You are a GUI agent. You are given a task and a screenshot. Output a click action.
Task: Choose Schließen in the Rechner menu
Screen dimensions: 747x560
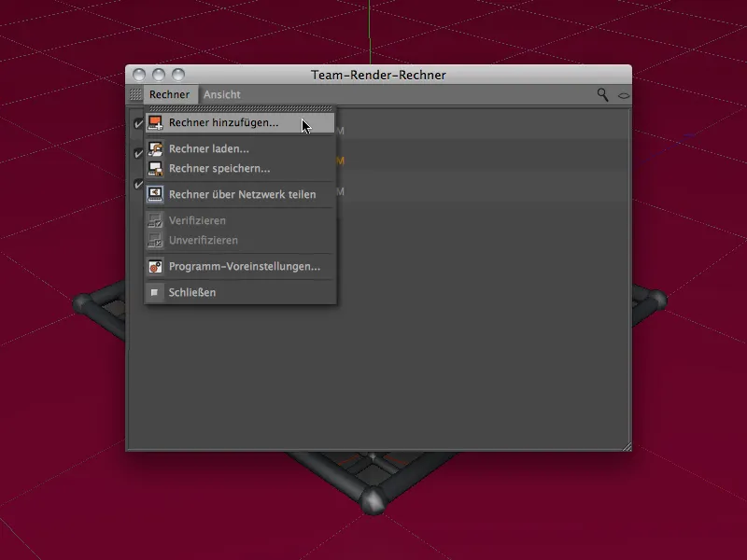240,292
